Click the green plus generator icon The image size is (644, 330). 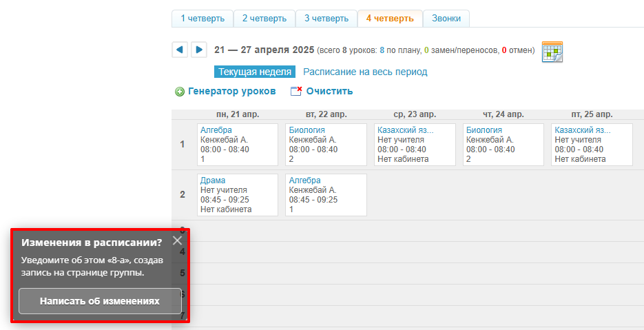180,92
